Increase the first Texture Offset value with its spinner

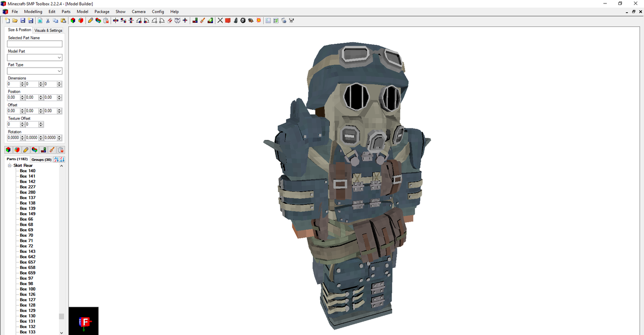22,123
